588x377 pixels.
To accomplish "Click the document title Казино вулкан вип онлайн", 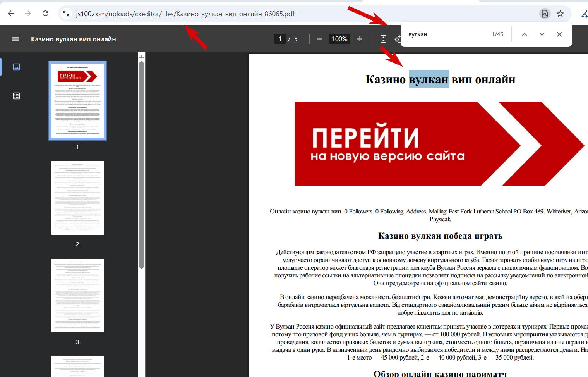I will click(x=441, y=79).
